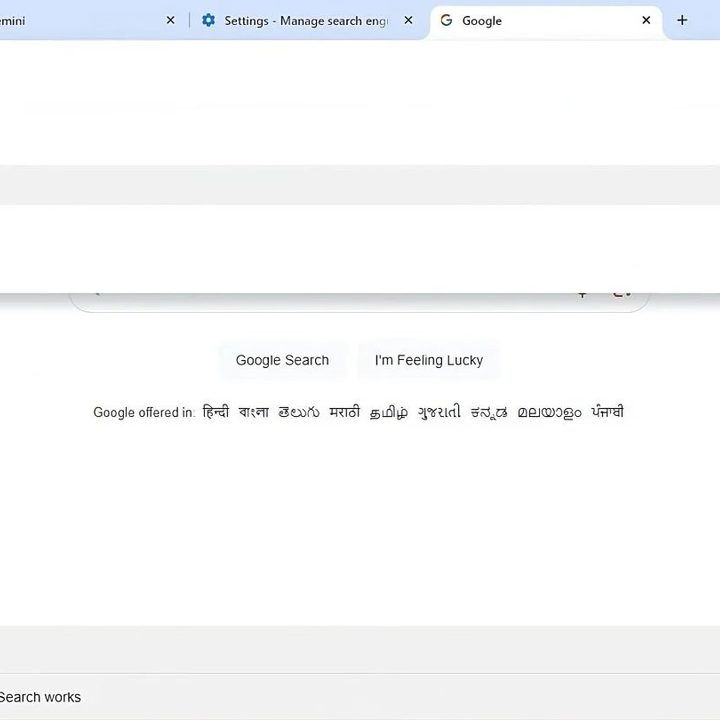
Task: Click the Google Search button
Action: coord(282,360)
